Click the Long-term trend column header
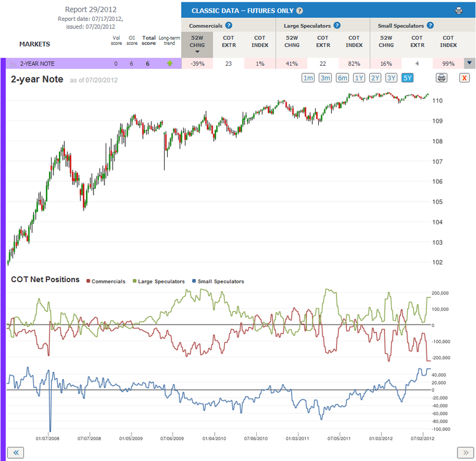The width and height of the screenshot is (476, 461). (x=170, y=41)
